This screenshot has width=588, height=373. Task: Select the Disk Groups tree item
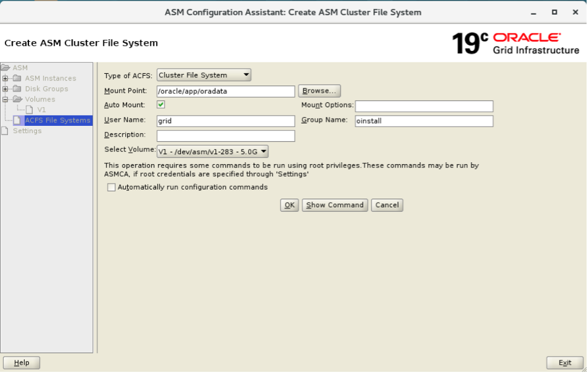point(47,89)
